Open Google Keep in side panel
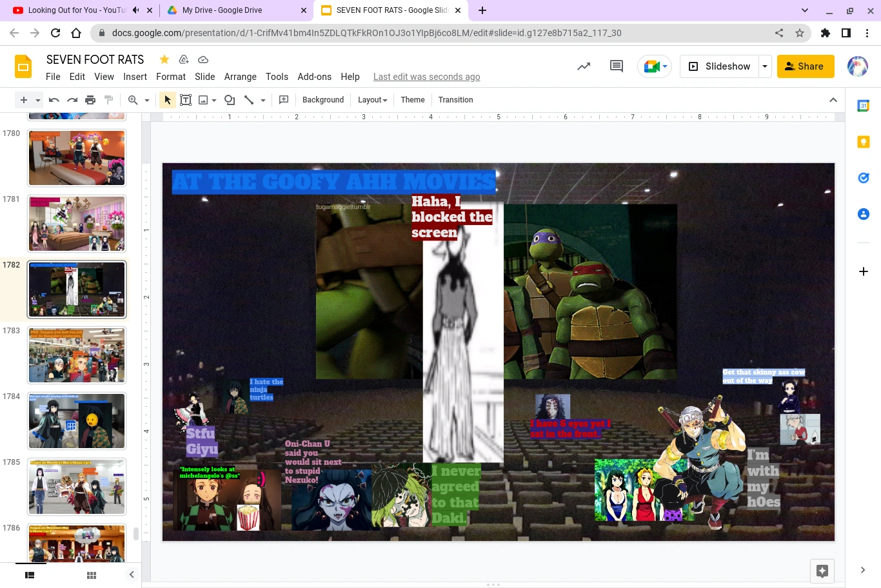Image resolution: width=881 pixels, height=588 pixels. [x=863, y=142]
